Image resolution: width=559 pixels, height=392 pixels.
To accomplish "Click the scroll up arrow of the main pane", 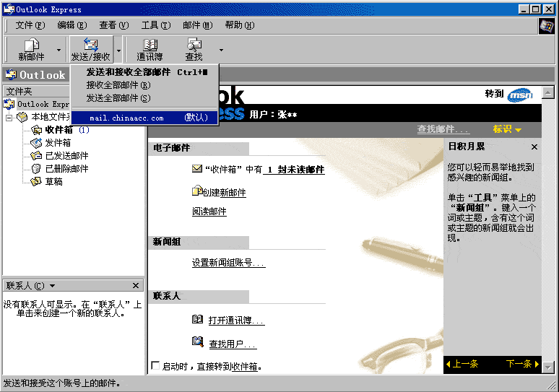I will pyautogui.click(x=548, y=92).
